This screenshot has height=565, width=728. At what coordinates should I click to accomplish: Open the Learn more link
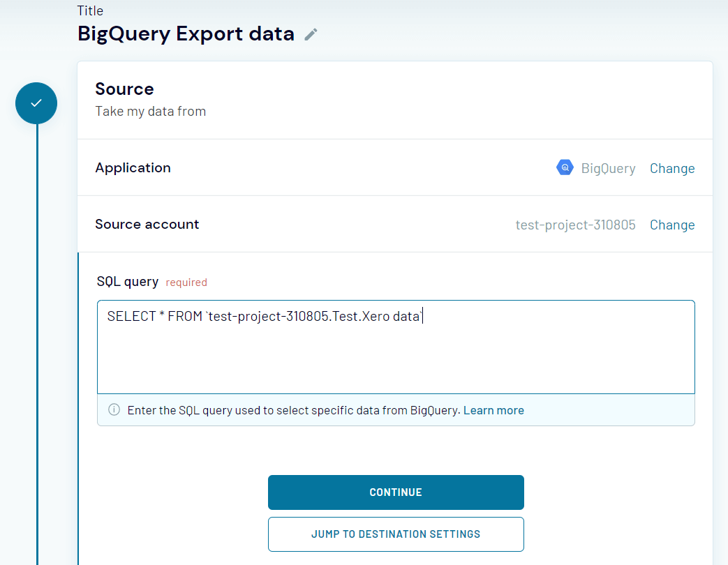(493, 410)
